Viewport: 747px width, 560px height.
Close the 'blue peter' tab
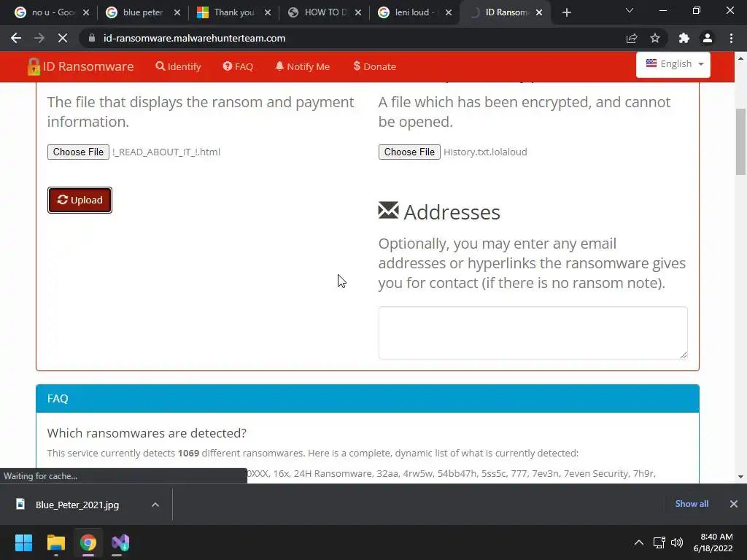tap(177, 12)
